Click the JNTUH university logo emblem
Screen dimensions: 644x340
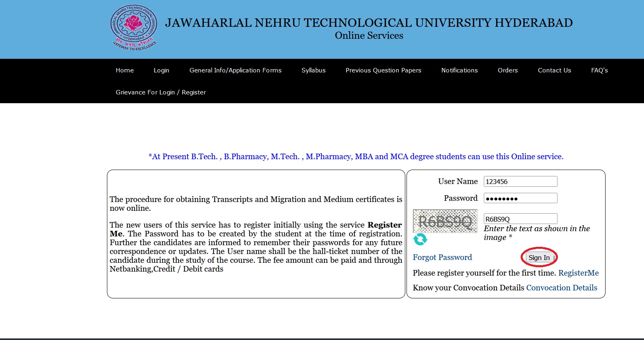pos(134,28)
